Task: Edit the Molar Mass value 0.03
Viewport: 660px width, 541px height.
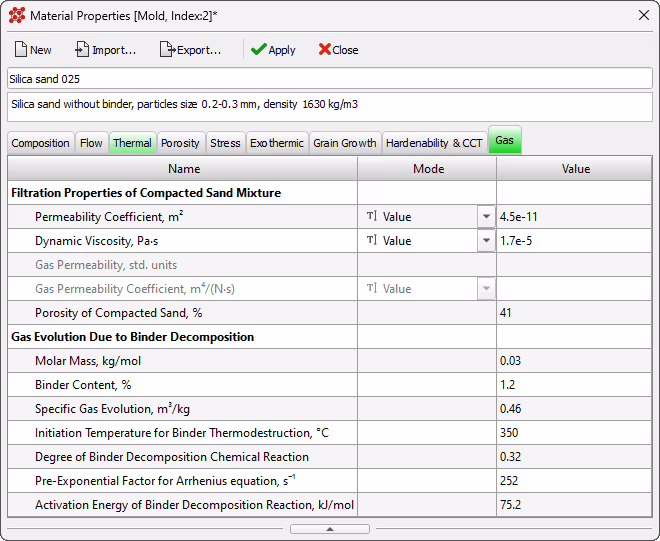Action: (x=574, y=361)
